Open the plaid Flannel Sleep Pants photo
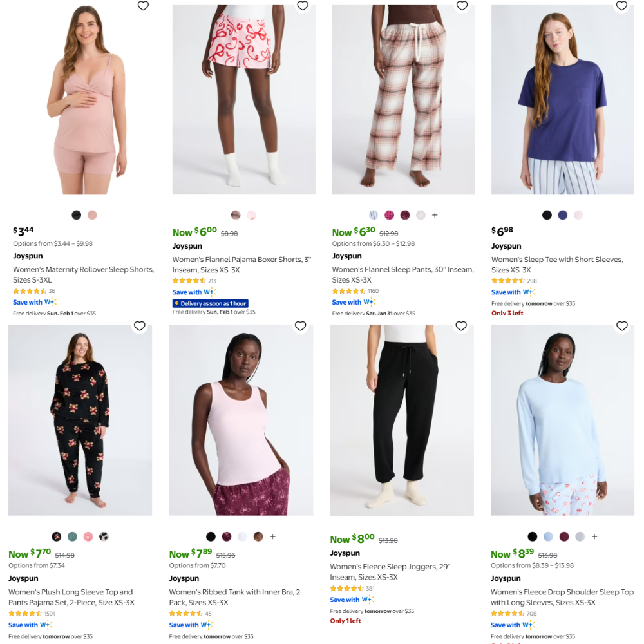Image resolution: width=644 pixels, height=644 pixels. [403, 100]
